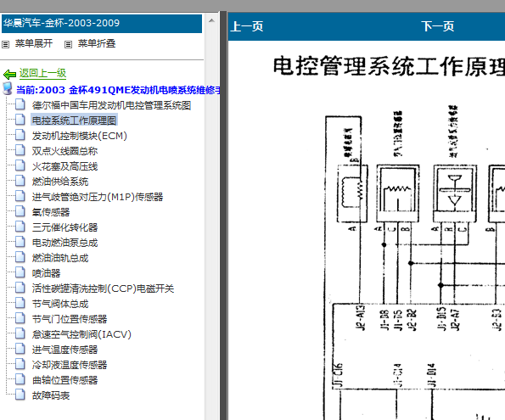Click page icon beside 活性碳罐清洗控制(CCP)电磁开关

pyautogui.click(x=20, y=288)
